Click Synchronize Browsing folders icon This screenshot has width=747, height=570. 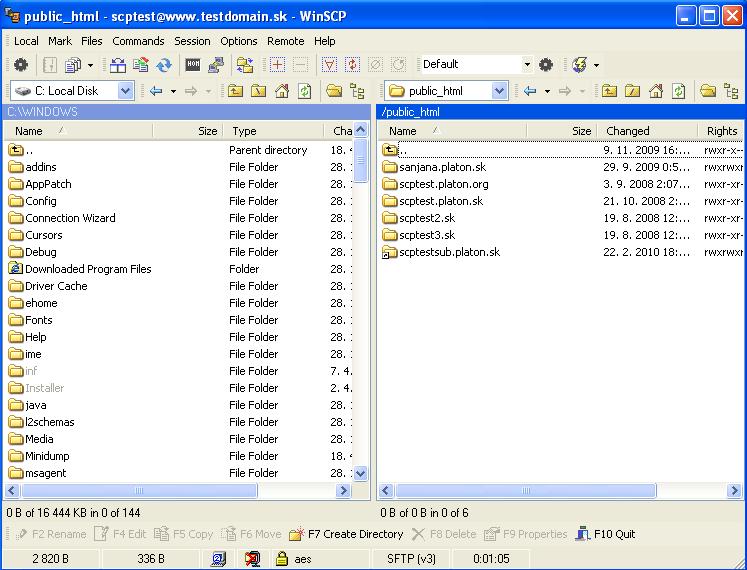pyautogui.click(x=245, y=64)
